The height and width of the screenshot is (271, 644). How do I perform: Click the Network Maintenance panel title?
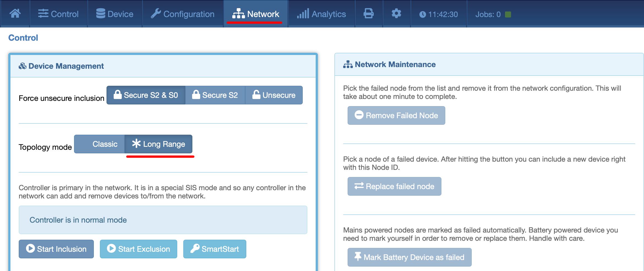click(395, 64)
